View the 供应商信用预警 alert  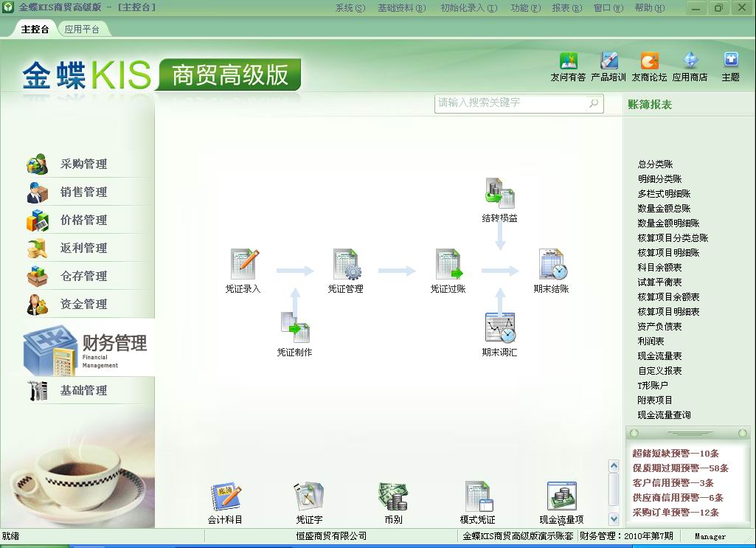(x=679, y=498)
